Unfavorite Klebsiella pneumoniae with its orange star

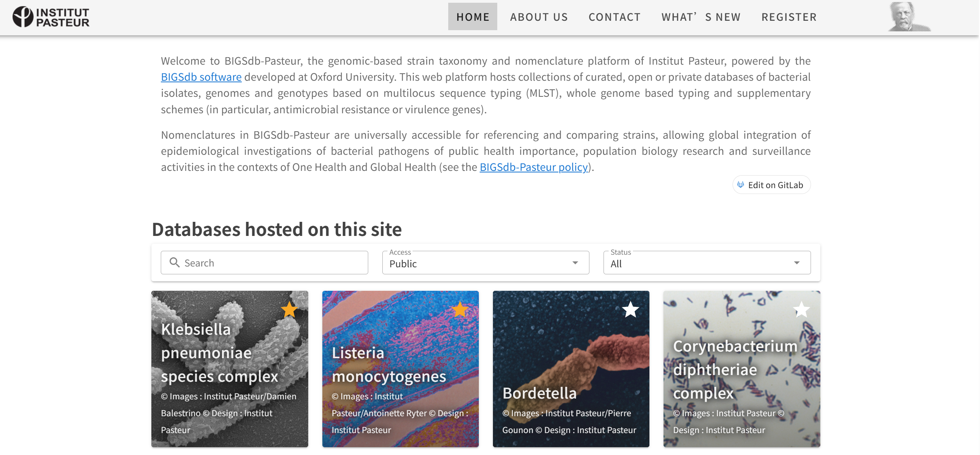[x=289, y=310]
